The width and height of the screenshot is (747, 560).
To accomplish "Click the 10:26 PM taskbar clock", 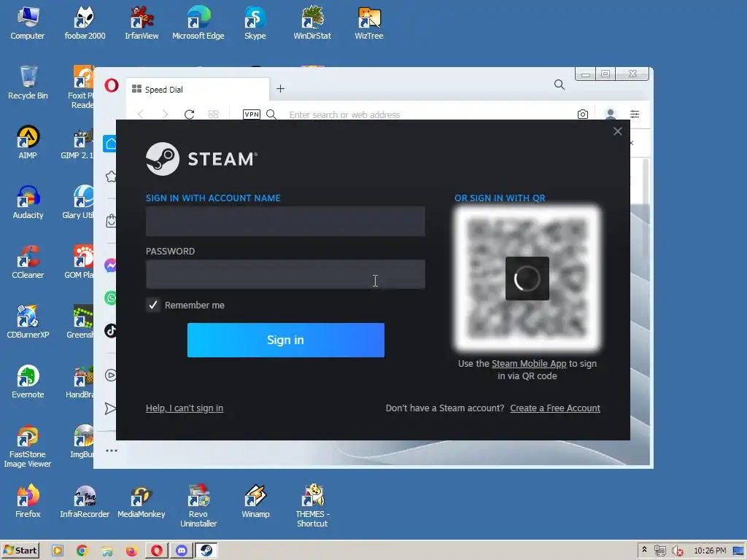I will (710, 551).
